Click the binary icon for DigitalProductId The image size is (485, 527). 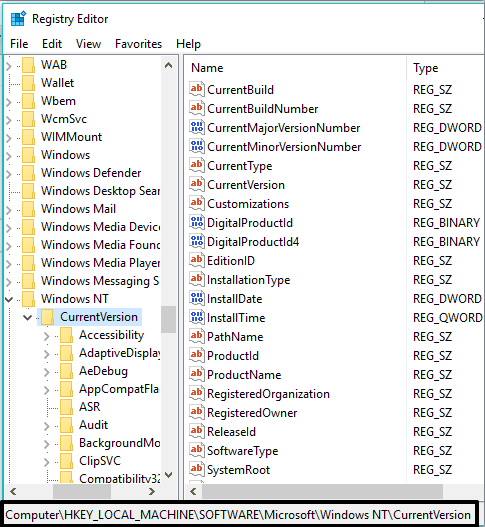pos(197,222)
